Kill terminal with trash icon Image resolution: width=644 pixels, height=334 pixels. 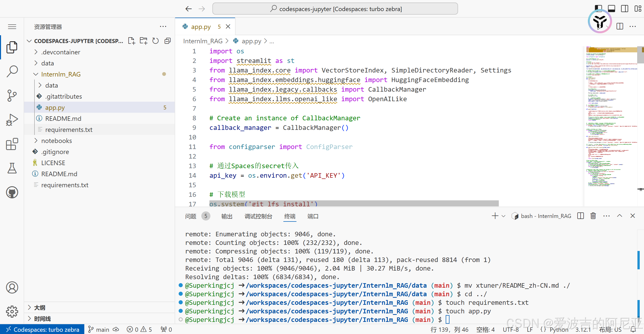593,216
